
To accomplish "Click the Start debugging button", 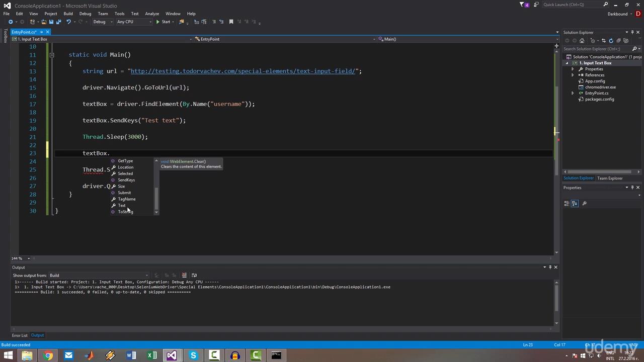I will [x=163, y=22].
